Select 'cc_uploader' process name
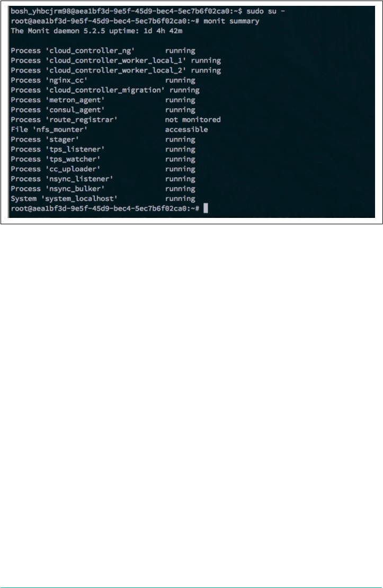 click(73, 169)
